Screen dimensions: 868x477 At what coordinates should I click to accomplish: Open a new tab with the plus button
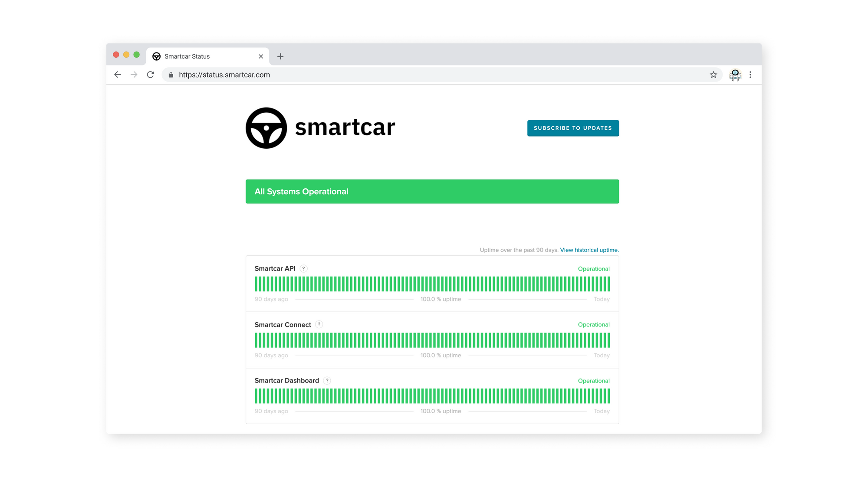pyautogui.click(x=280, y=56)
